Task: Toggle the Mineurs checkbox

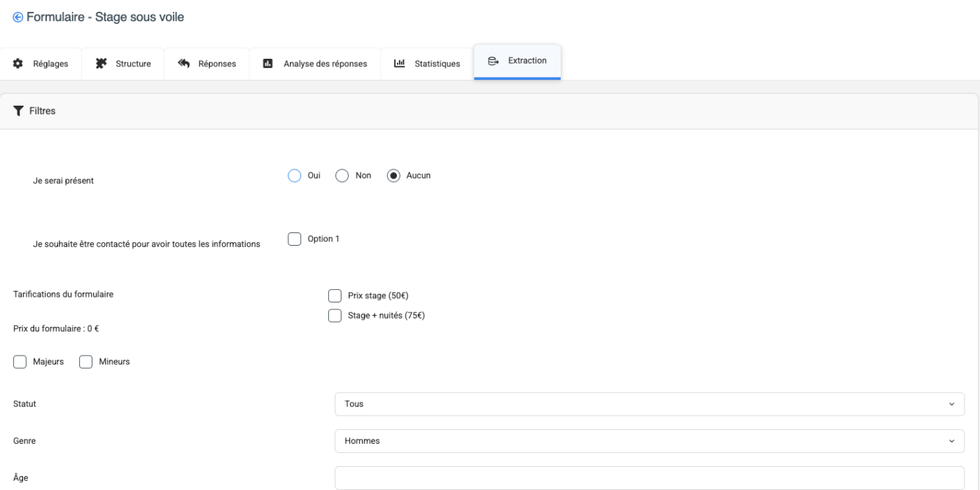Action: (86, 362)
